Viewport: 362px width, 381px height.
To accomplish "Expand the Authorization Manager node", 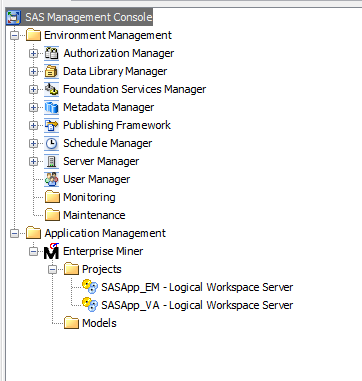I will [33, 53].
